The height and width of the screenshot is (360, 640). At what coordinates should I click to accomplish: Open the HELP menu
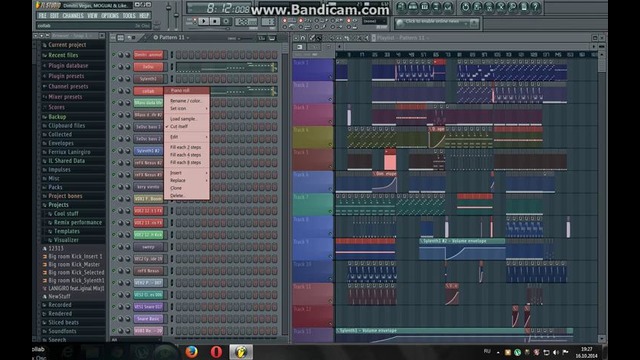pos(144,16)
